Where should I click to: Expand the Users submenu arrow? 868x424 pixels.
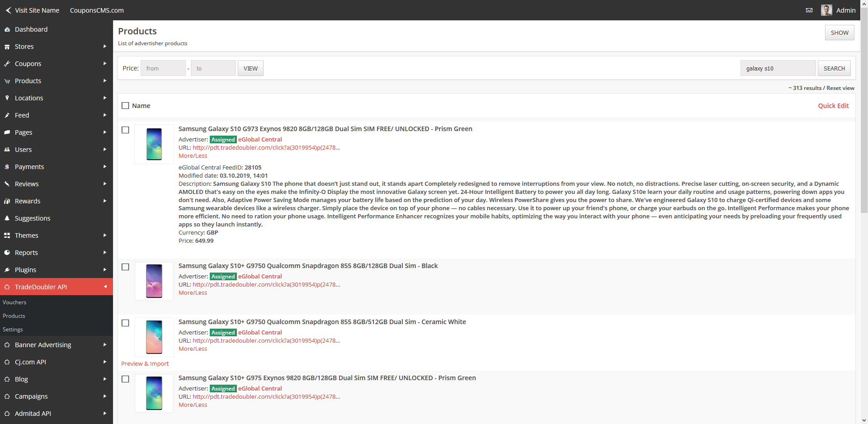[105, 150]
